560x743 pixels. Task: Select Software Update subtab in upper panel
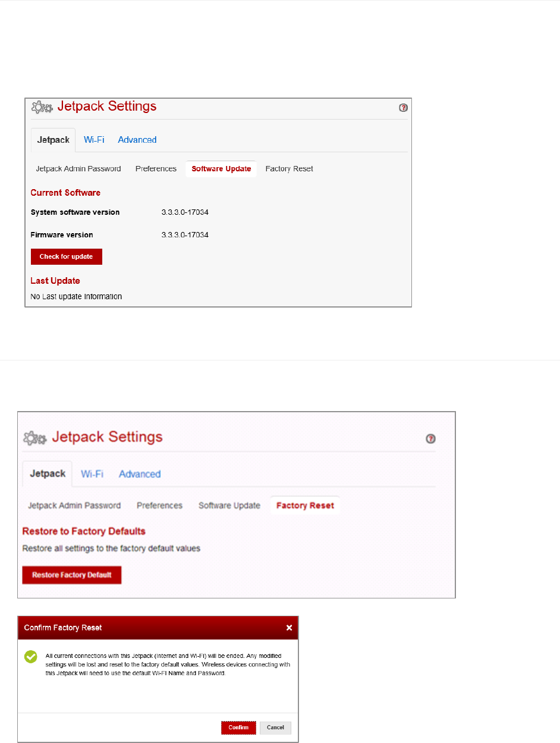coord(221,169)
